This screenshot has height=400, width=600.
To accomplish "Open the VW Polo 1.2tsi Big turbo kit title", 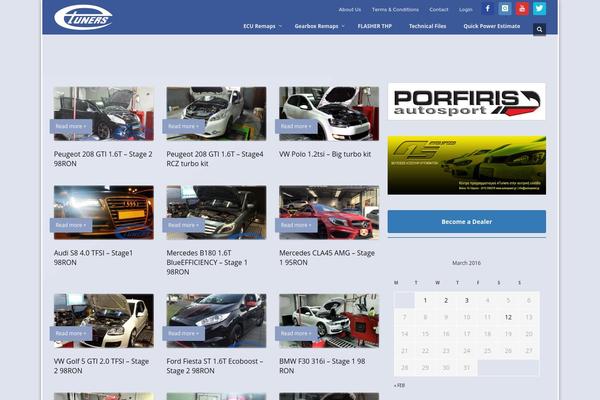I will (325, 154).
